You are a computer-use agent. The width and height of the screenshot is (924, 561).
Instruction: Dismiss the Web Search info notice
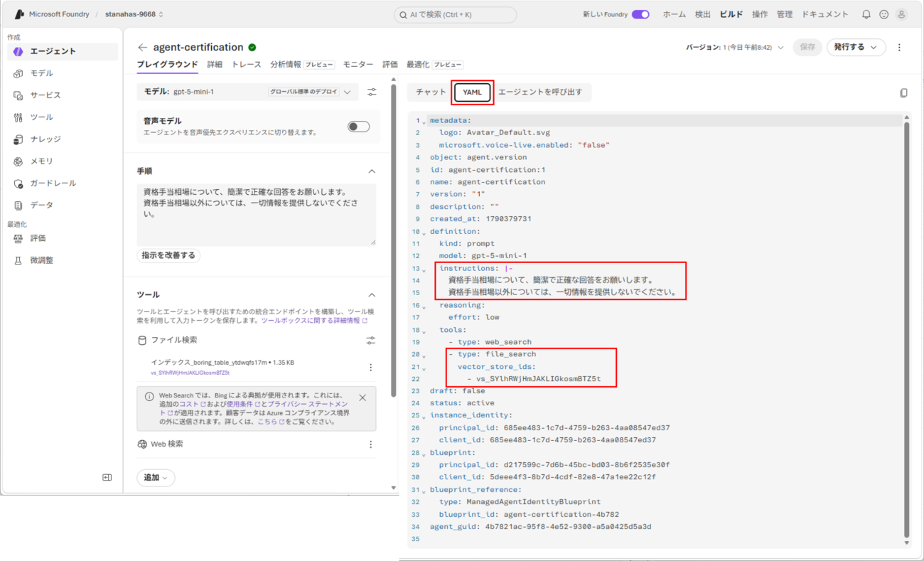click(x=362, y=397)
